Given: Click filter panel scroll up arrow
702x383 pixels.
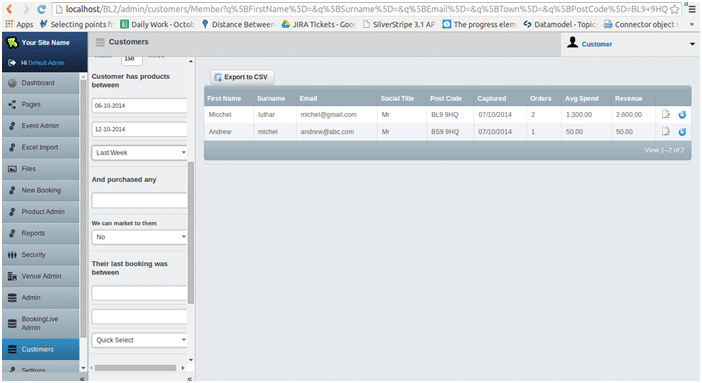Looking at the screenshot, I should tap(191, 61).
